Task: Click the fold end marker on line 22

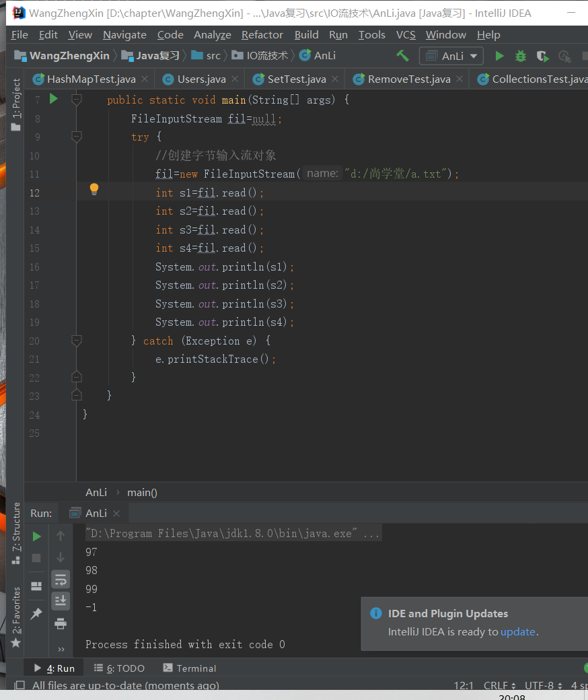Action: click(x=76, y=377)
